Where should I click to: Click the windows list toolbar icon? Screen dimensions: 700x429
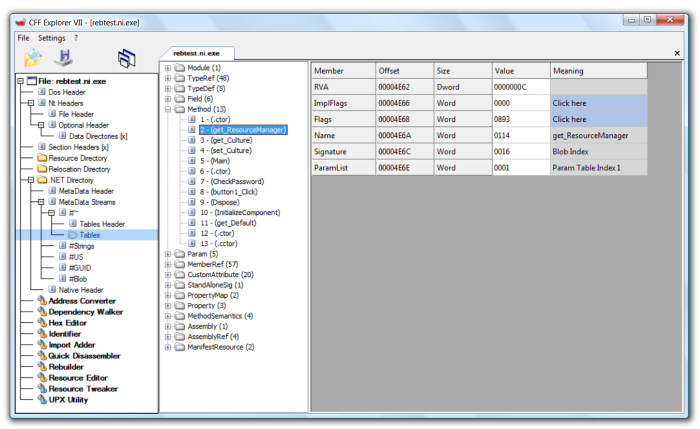click(126, 58)
